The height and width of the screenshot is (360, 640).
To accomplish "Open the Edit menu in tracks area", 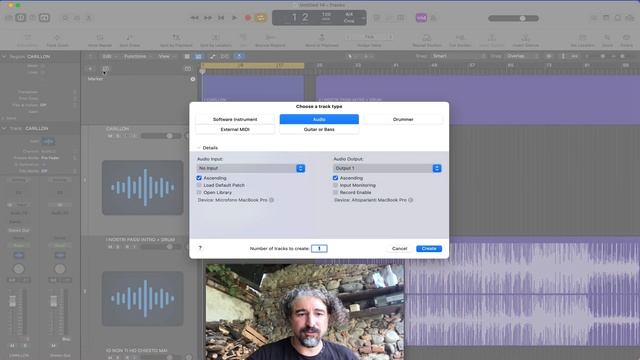I will coord(109,56).
